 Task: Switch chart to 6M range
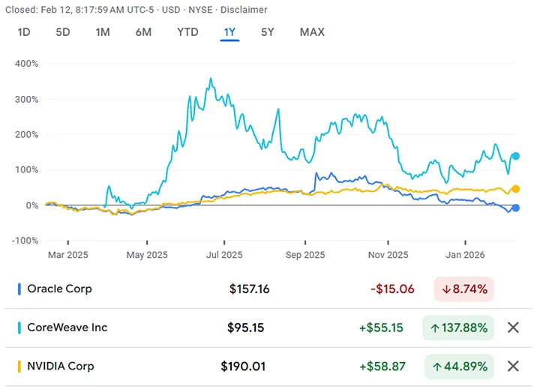coord(143,32)
